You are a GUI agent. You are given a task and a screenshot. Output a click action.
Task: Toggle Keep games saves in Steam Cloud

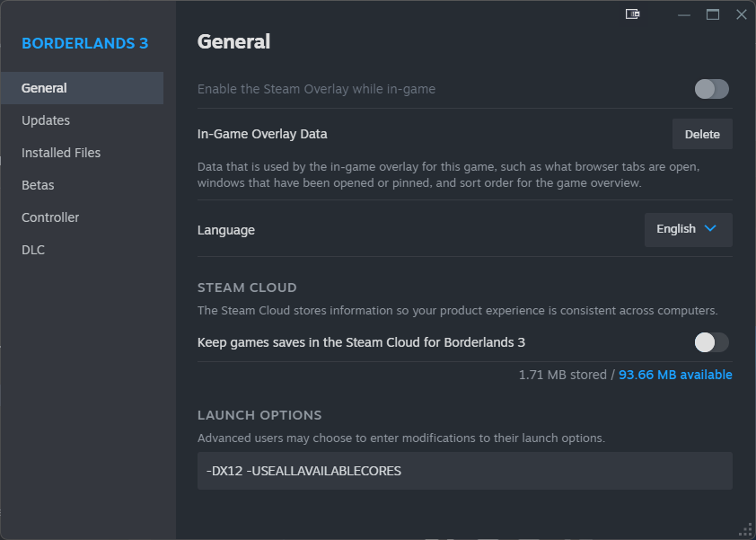[711, 342]
